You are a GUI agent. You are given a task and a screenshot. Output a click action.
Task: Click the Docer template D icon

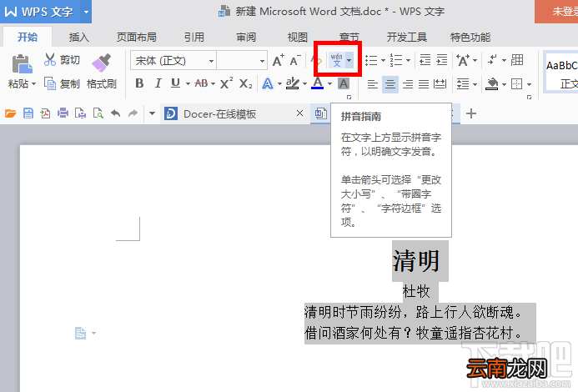[x=171, y=113]
